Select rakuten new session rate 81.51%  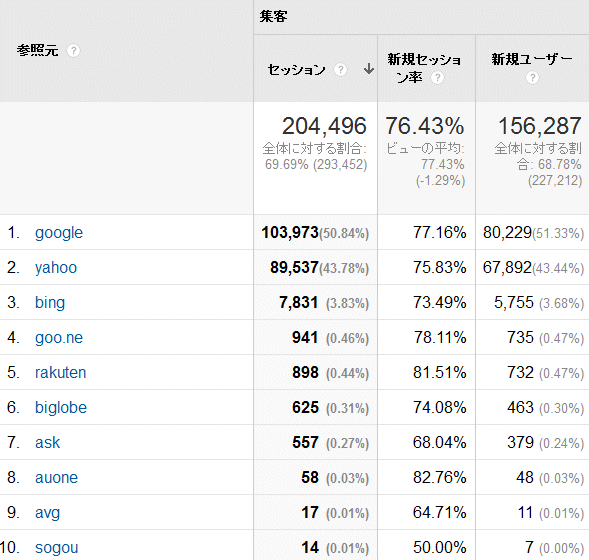(439, 372)
